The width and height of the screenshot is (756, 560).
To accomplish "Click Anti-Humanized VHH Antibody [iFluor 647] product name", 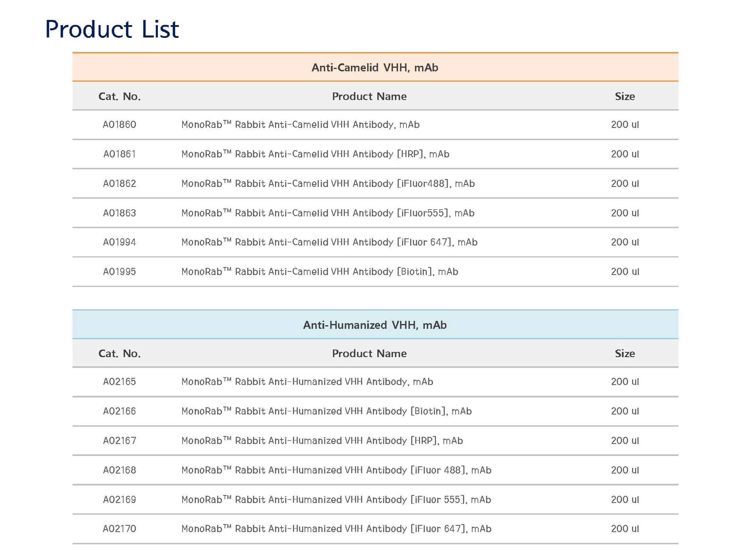I will click(336, 529).
